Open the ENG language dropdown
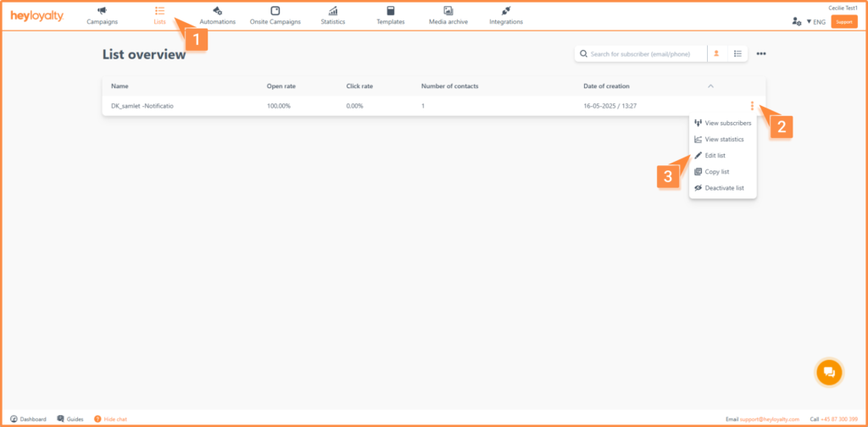This screenshot has width=868, height=427. [x=814, y=21]
